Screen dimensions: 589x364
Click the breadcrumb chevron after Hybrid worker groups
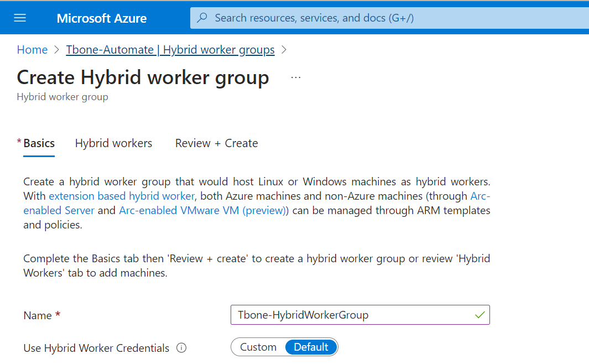[284, 49]
